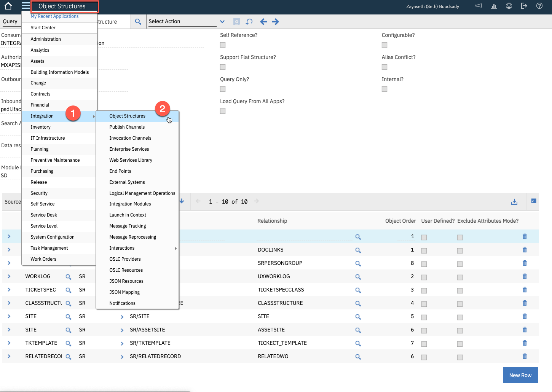Open the user profile icon
The image size is (552, 392).
[x=509, y=6]
